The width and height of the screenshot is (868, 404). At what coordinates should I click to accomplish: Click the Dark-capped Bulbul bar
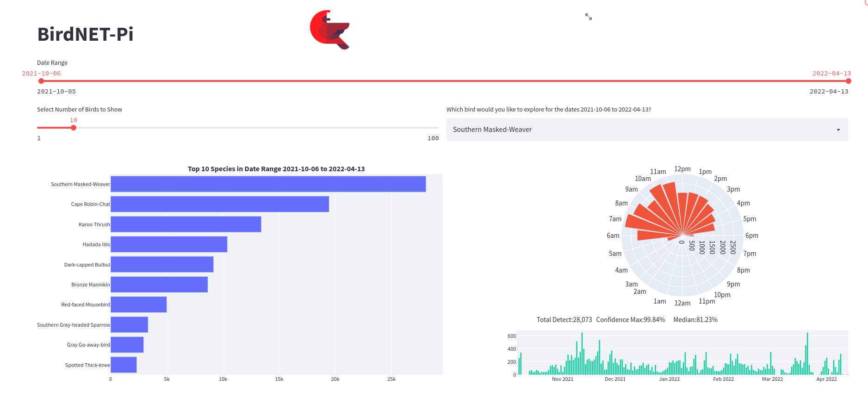point(162,265)
